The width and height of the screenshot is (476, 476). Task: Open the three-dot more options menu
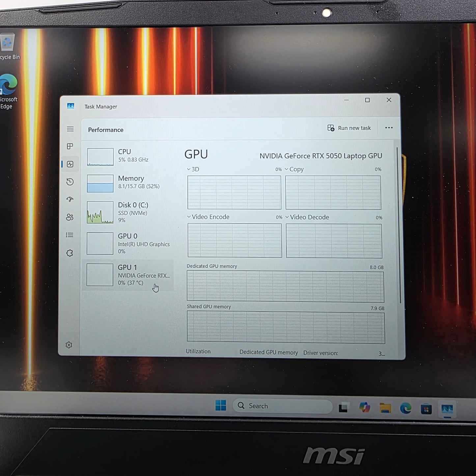[x=389, y=128]
